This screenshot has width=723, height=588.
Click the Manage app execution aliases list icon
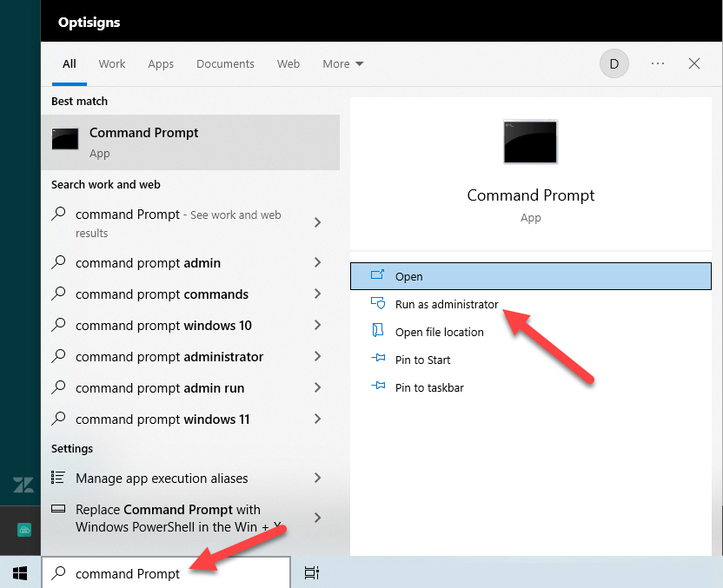click(x=57, y=478)
